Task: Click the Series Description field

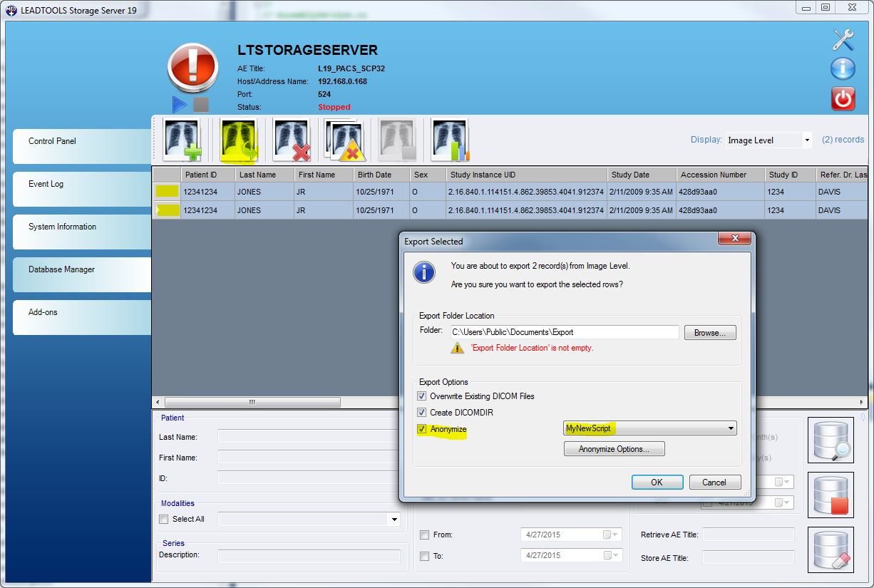Action: (x=309, y=556)
